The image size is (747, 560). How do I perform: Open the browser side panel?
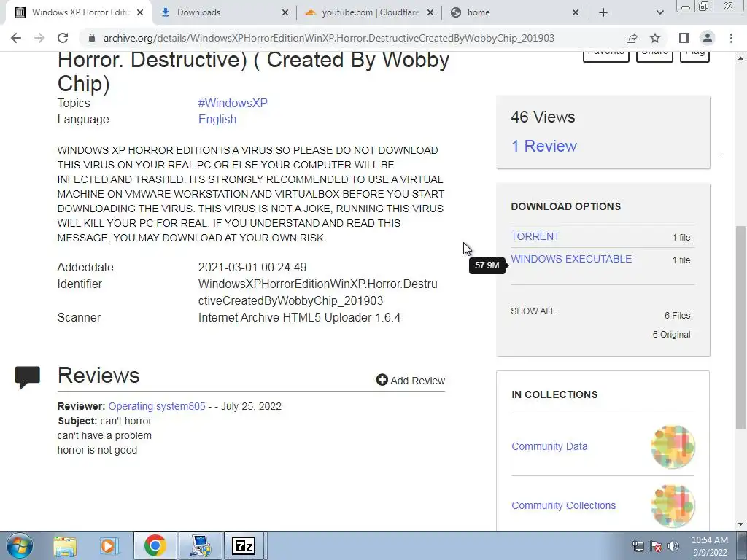click(x=684, y=38)
